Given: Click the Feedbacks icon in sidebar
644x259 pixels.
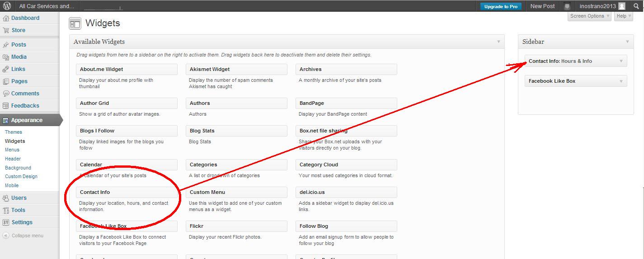Looking at the screenshot, I should click(x=6, y=106).
